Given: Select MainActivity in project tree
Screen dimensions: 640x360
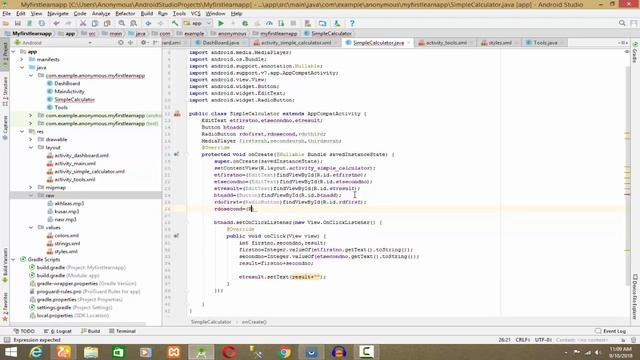Looking at the screenshot, I should click(x=69, y=91).
